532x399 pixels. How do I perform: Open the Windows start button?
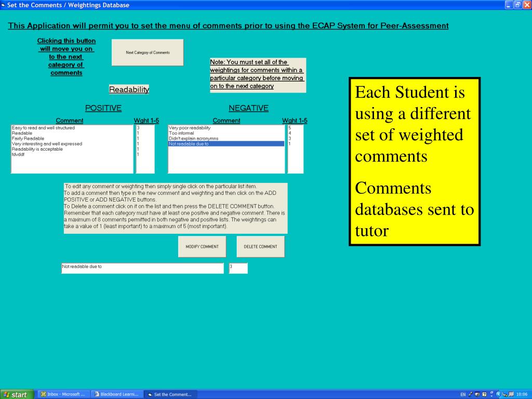tap(17, 394)
